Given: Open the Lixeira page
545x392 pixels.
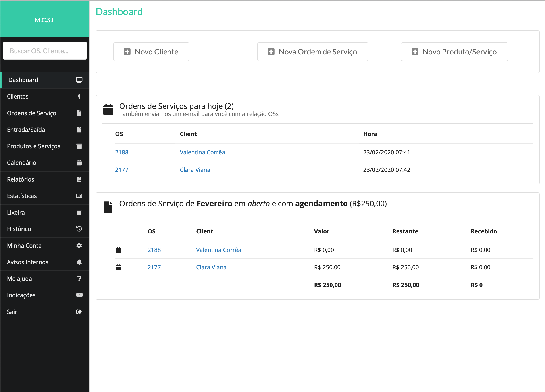Looking at the screenshot, I should (x=45, y=213).
